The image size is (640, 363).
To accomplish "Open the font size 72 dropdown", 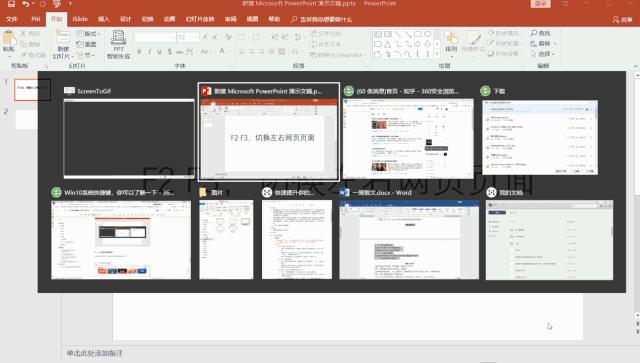I will click(x=196, y=38).
